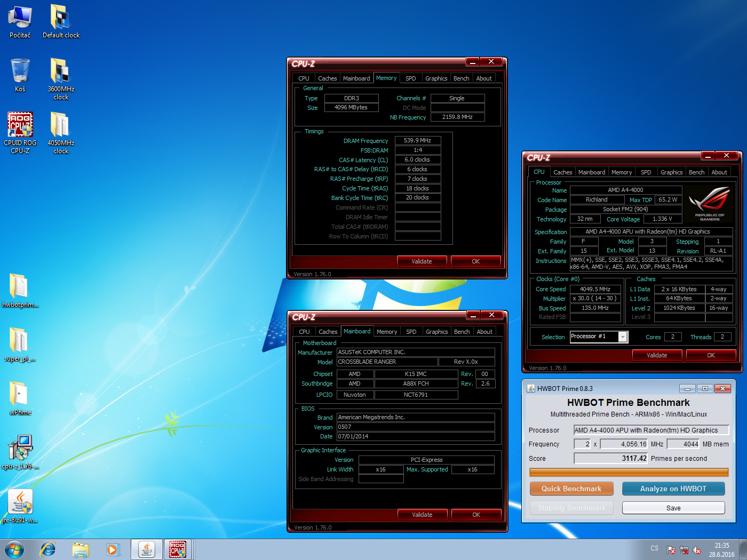Run the jre-8u91 Java installer icon
The image size is (747, 560).
[x=20, y=506]
